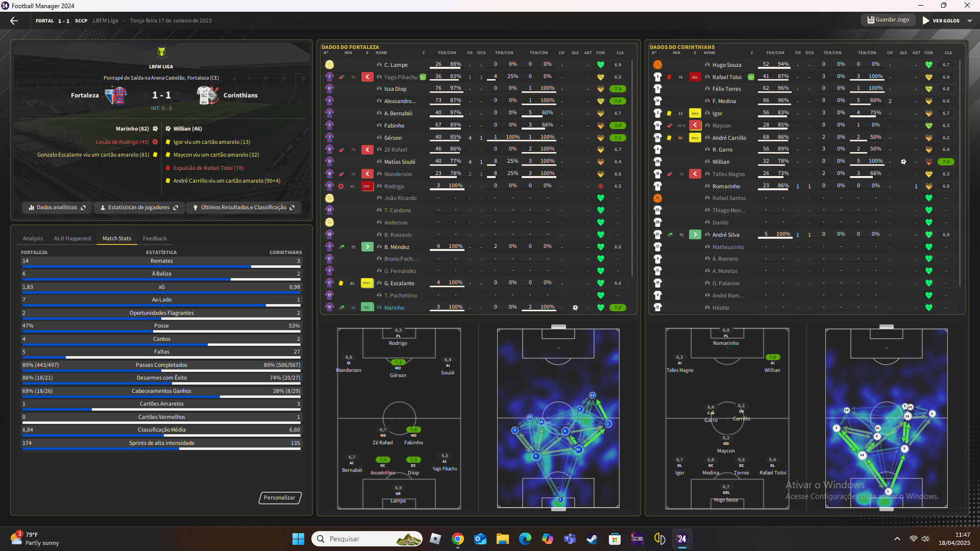Click the CLA column header in Corinthians table
The image size is (980, 551).
(948, 53)
